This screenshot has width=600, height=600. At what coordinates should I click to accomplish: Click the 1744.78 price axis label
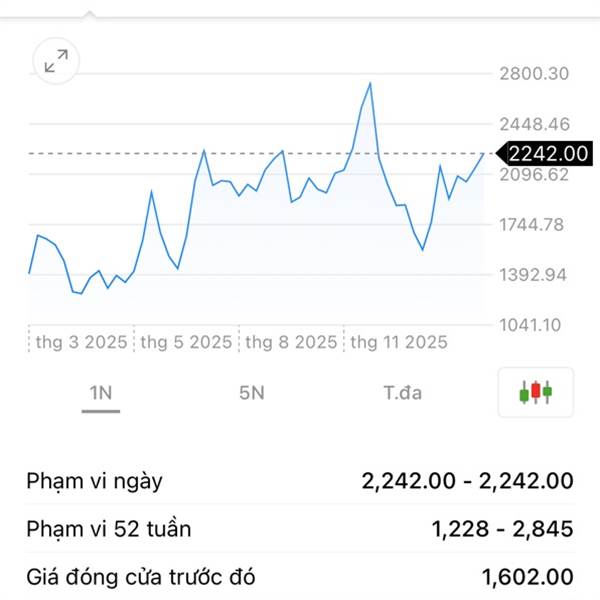533,224
